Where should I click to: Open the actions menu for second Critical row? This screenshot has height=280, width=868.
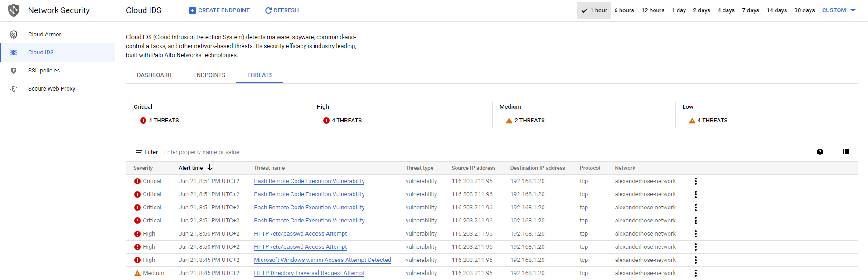pos(696,194)
